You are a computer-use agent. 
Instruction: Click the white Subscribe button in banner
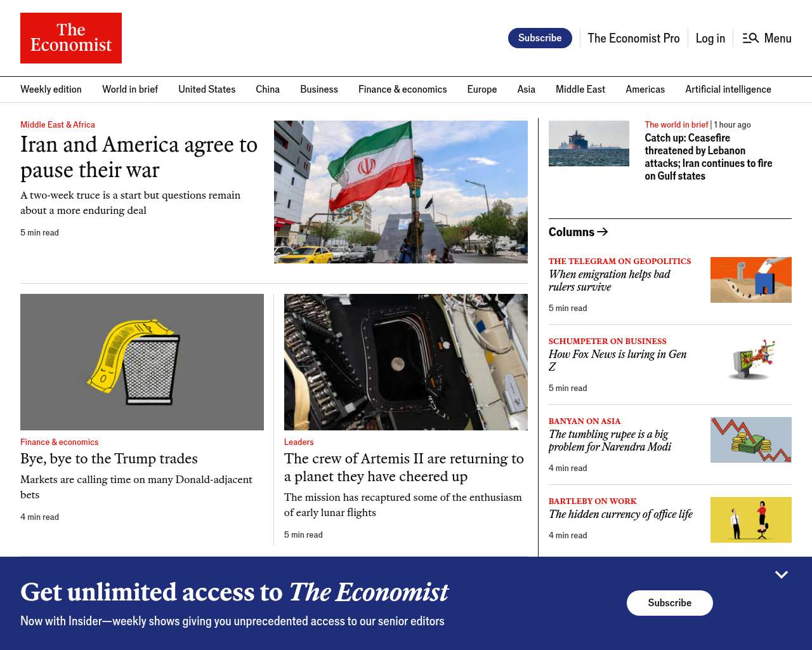(670, 603)
